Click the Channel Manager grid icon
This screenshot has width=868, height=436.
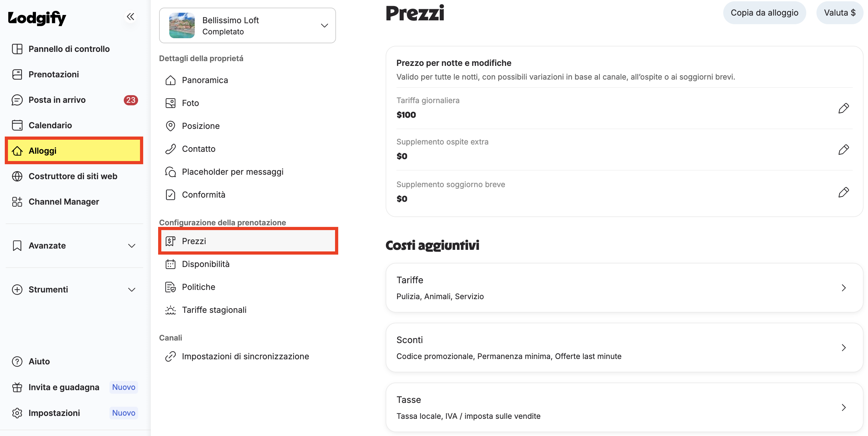tap(17, 202)
